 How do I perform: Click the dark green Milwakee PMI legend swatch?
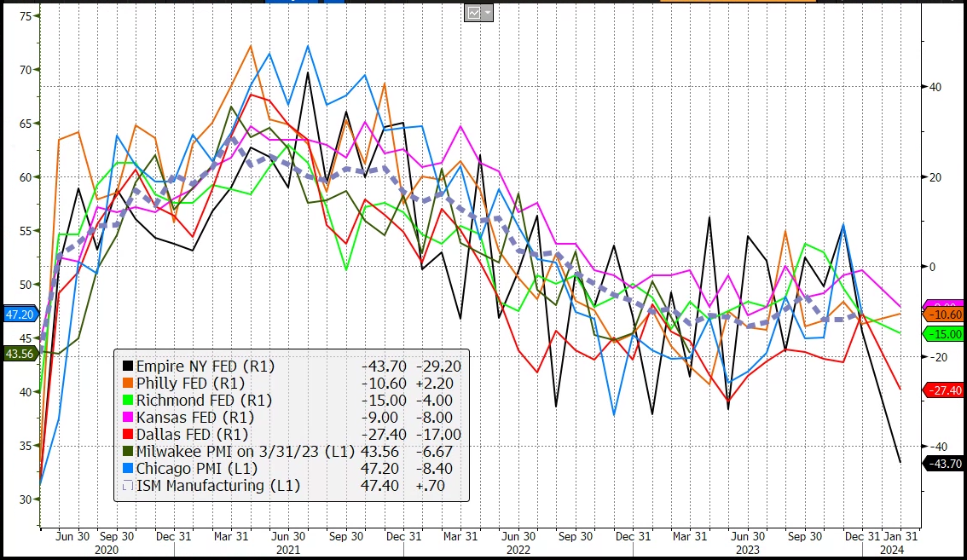(128, 452)
